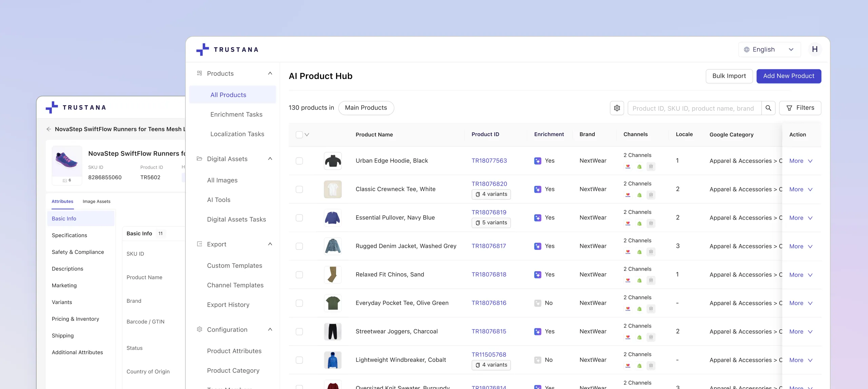Viewport: 868px width, 389px height.
Task: Click the NovaStep sneaker thumbnail image
Action: coord(67,161)
